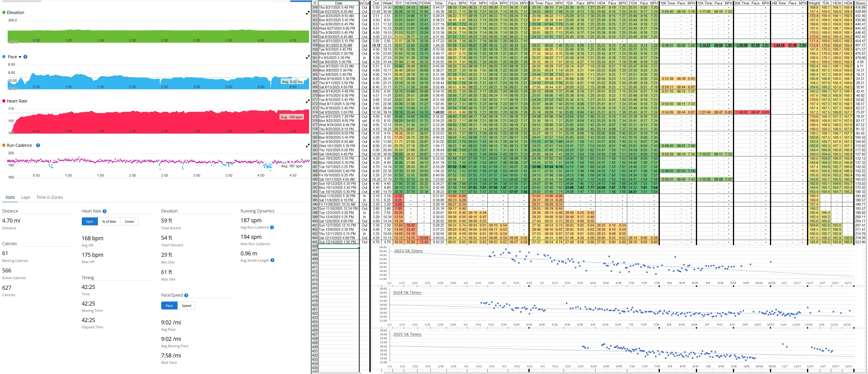Open help for Pace chart

click(x=25, y=57)
